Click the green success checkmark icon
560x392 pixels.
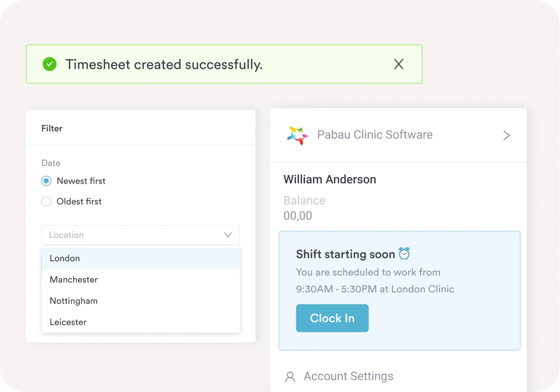point(50,64)
